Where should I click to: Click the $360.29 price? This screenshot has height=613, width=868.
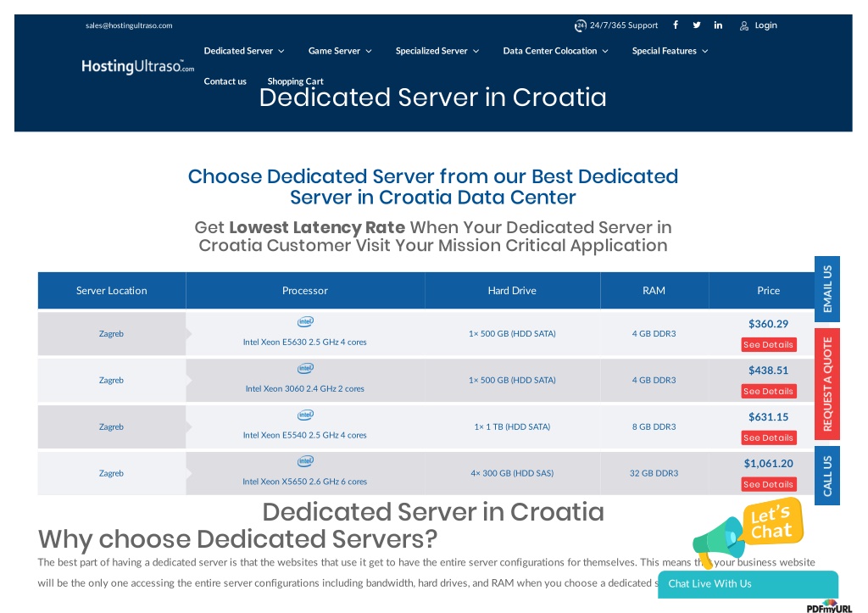768,324
